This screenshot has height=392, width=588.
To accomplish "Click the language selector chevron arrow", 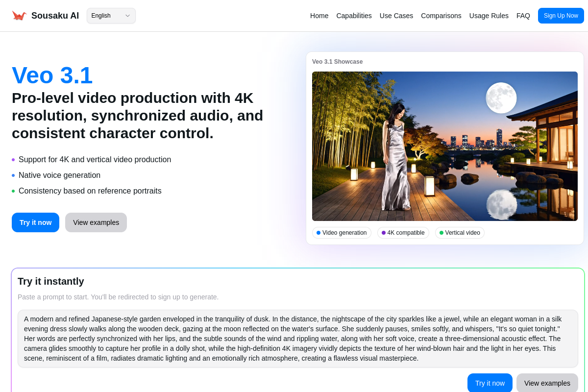I will 127,16.
